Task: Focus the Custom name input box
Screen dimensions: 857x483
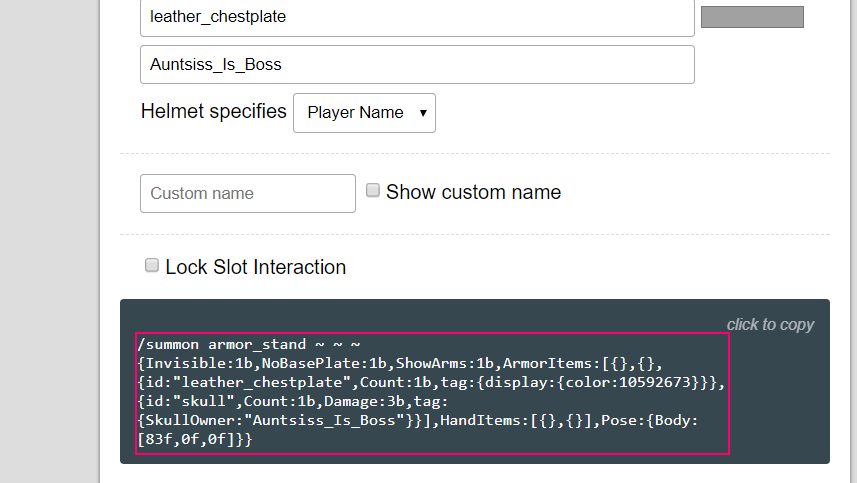Action: [x=248, y=193]
